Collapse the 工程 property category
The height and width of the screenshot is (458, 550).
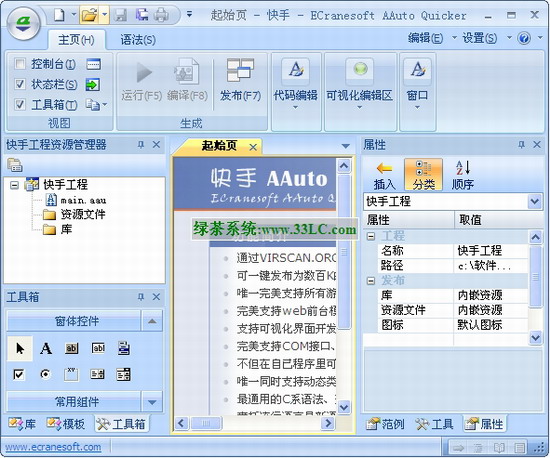pyautogui.click(x=371, y=236)
